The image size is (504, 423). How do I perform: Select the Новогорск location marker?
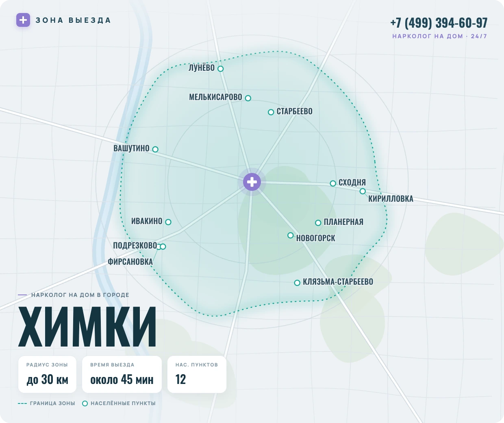tap(291, 235)
